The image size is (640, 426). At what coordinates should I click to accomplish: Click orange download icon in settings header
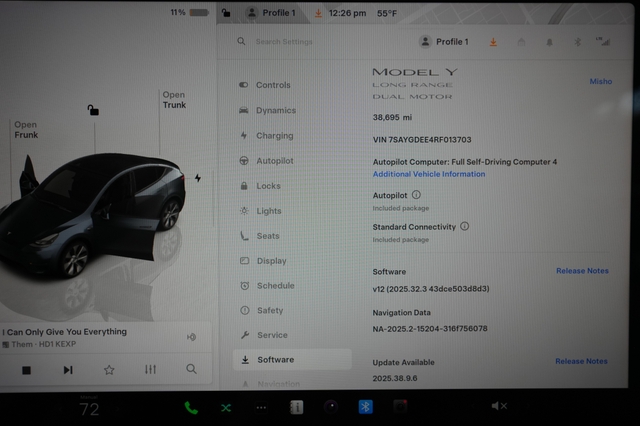point(493,42)
